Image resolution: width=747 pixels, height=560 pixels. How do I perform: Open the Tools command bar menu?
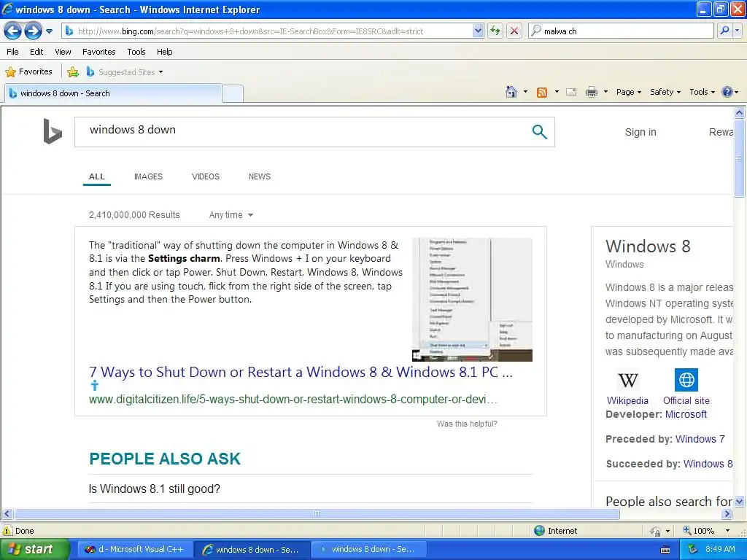(703, 92)
